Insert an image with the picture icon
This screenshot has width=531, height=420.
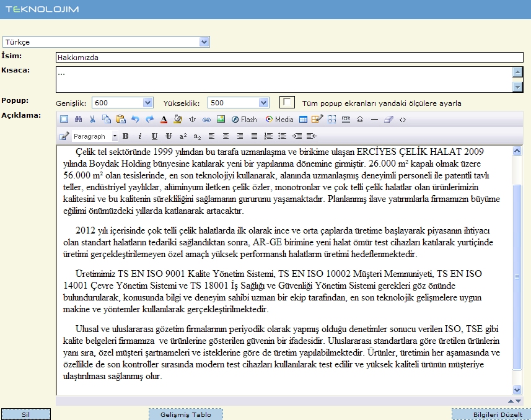click(x=221, y=119)
